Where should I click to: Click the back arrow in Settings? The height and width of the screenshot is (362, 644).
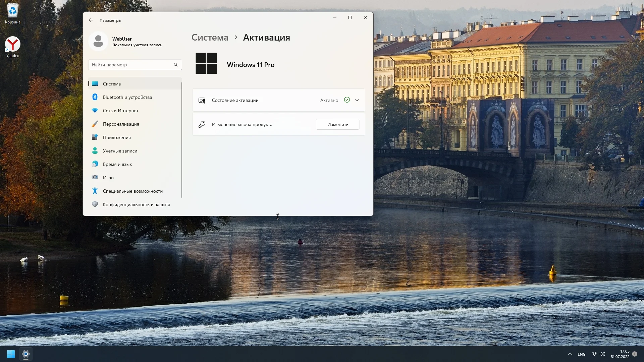[x=91, y=20]
